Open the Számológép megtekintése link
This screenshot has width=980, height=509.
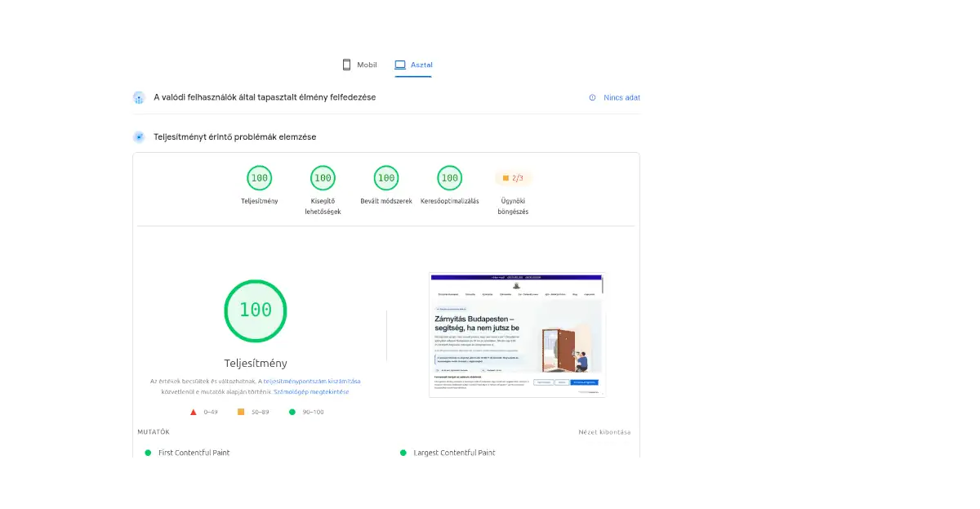tap(311, 391)
